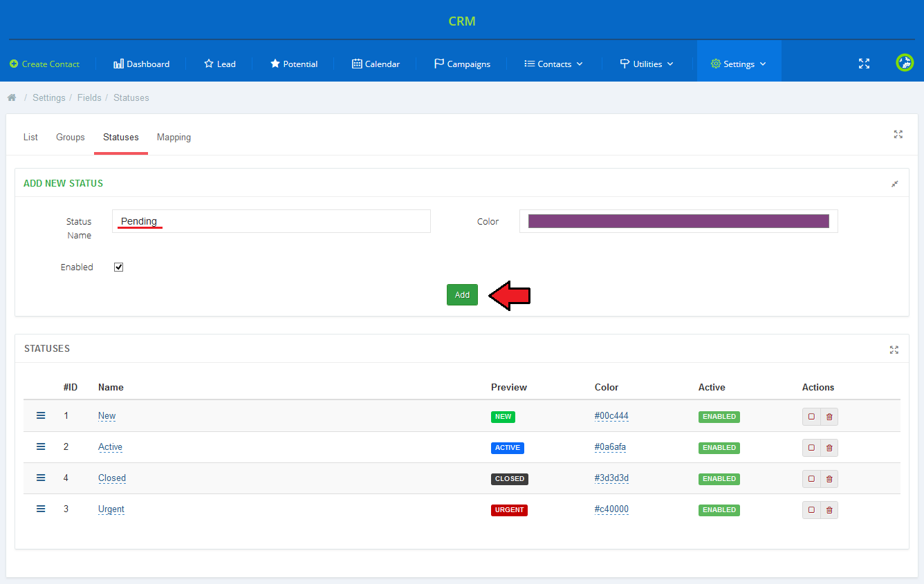Screen dimensions: 924x584
Task: Click the square action icon for New status
Action: tap(811, 417)
